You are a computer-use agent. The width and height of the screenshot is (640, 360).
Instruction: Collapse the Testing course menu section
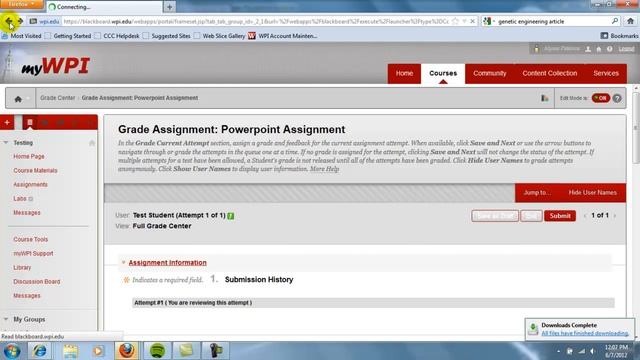(x=6, y=143)
